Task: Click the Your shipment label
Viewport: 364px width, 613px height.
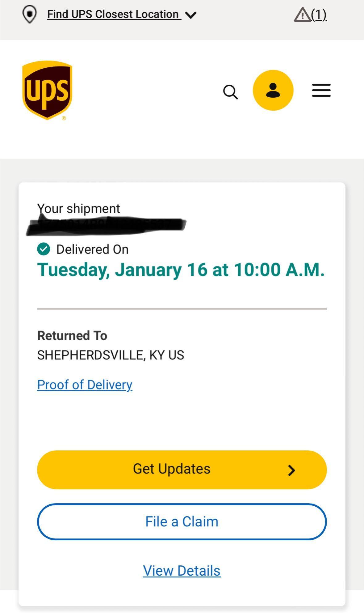Action: (x=78, y=209)
